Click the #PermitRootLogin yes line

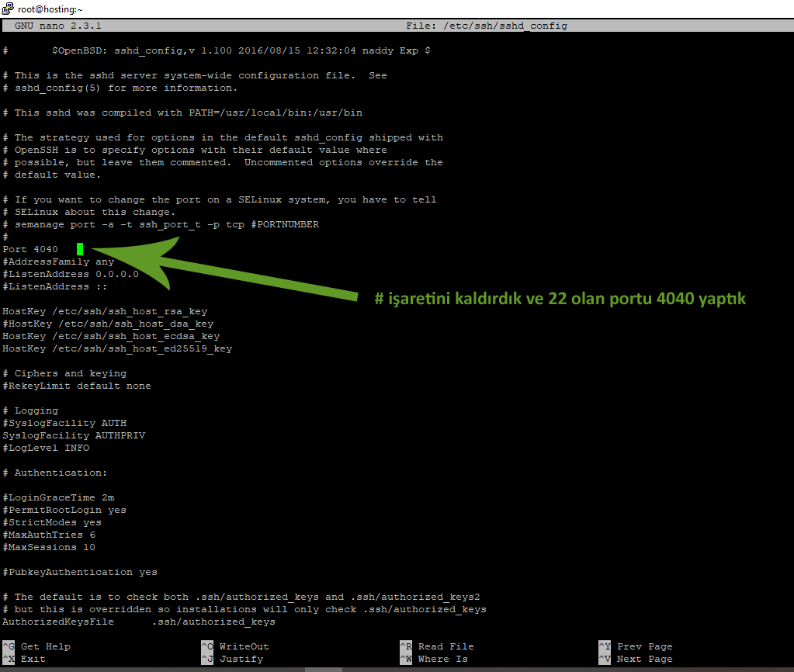(64, 510)
